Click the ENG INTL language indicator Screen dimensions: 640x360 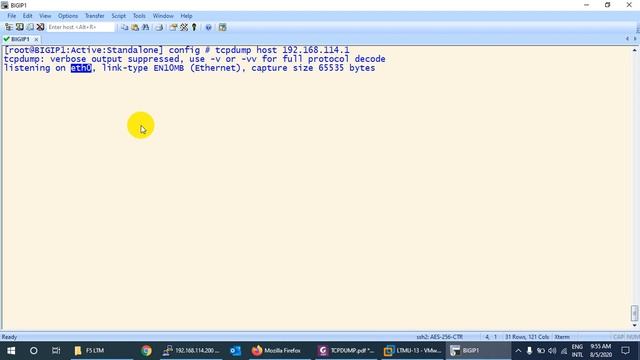tap(577, 351)
